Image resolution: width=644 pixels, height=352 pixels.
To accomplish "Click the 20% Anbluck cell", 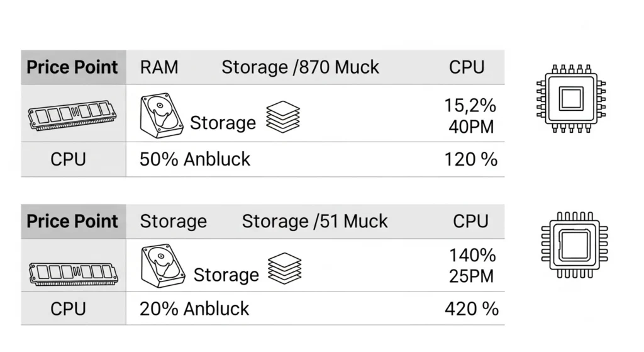I will tap(194, 309).
